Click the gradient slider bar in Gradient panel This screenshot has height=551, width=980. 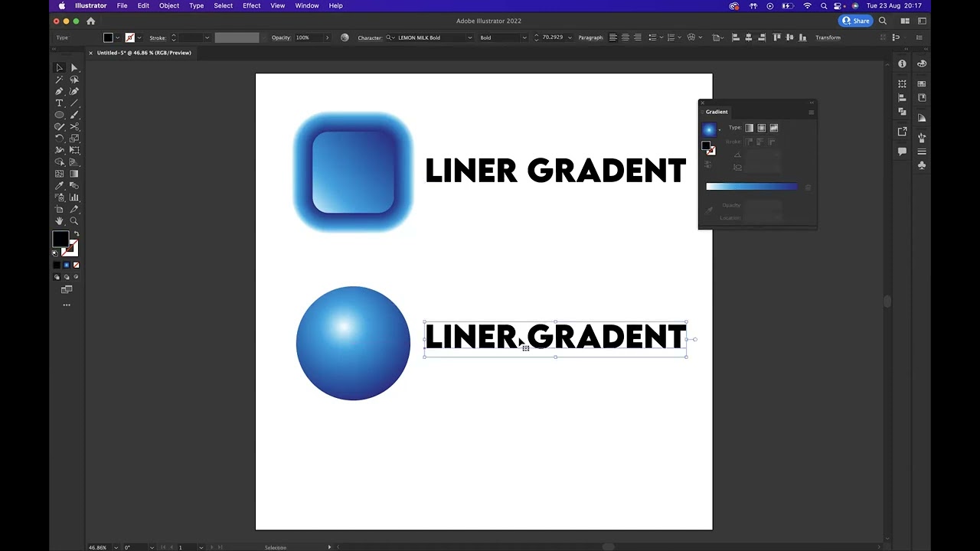(752, 186)
